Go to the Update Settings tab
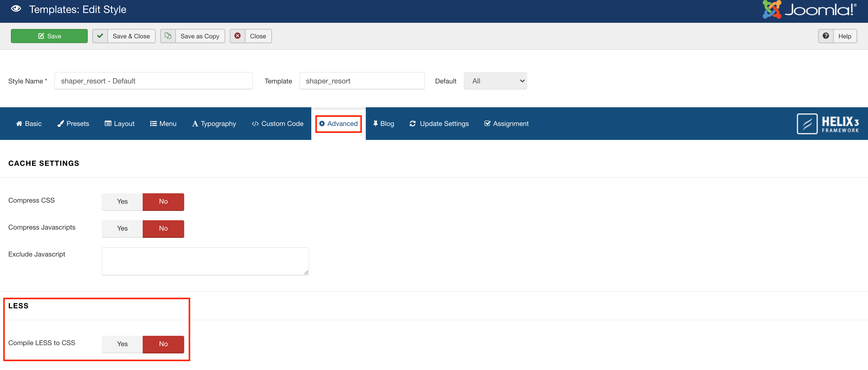Screen dimensions: 868x370 pos(439,124)
